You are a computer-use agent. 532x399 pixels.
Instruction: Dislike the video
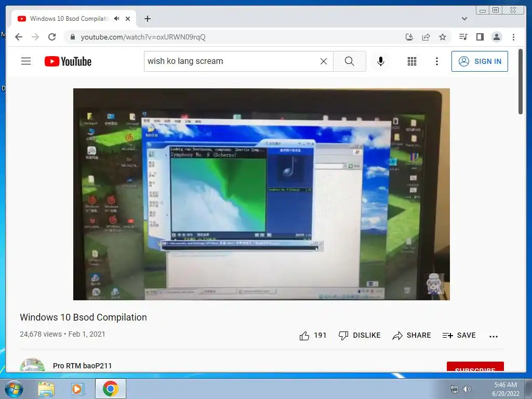(x=360, y=336)
